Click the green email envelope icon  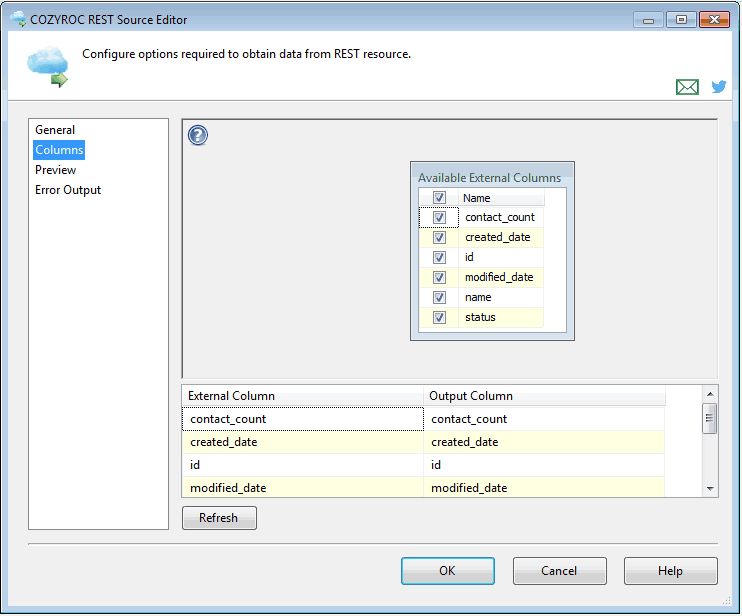click(x=687, y=87)
